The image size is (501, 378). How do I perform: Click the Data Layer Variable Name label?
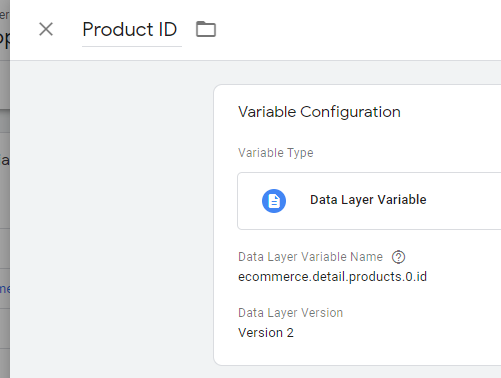310,257
